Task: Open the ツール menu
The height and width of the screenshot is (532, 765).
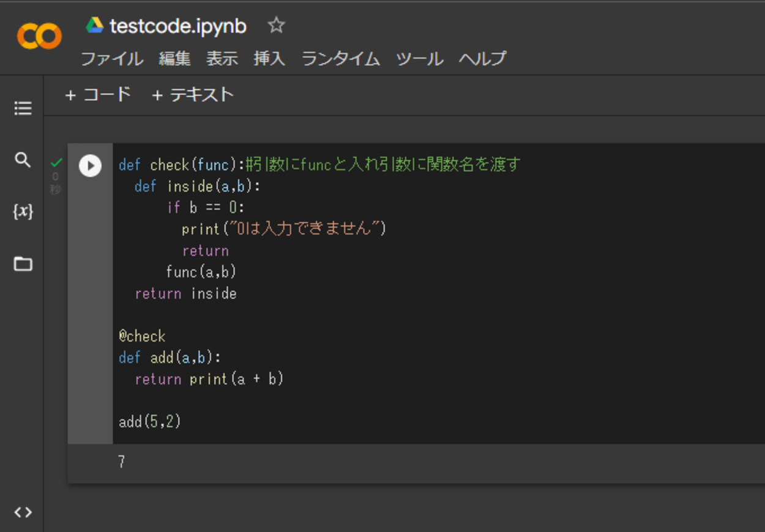Action: tap(419, 59)
